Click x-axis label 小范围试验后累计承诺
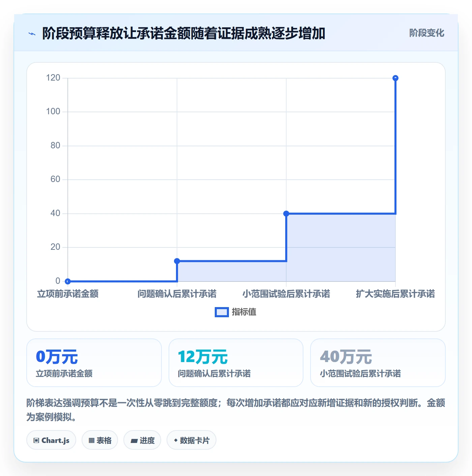Screen dimensions: 472x476 (286, 294)
